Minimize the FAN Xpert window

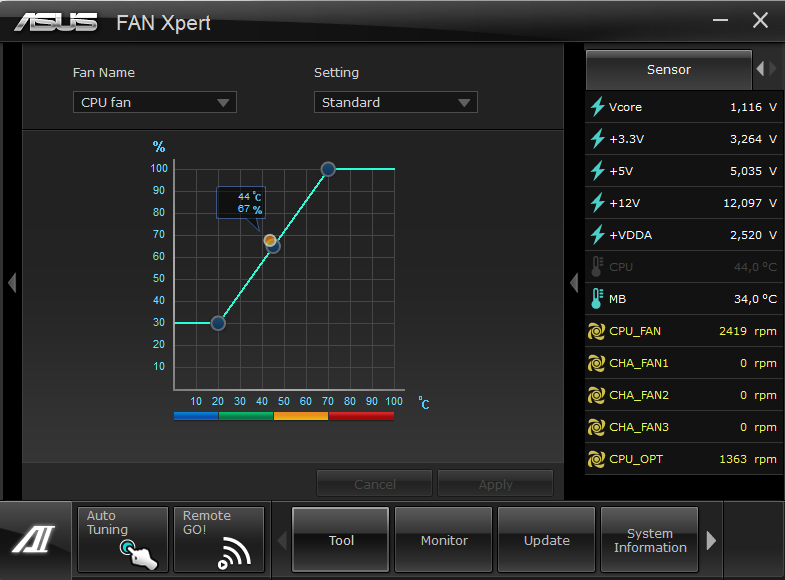coord(720,21)
